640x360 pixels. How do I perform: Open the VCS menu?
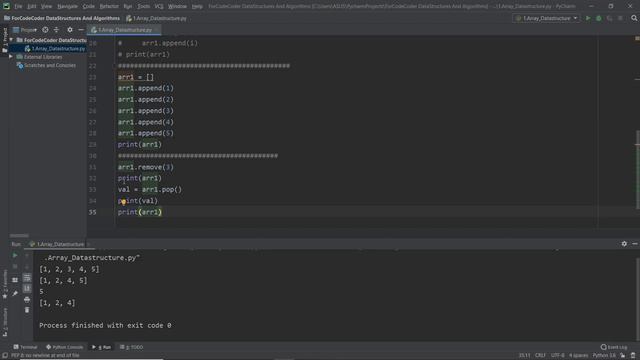pos(159,7)
